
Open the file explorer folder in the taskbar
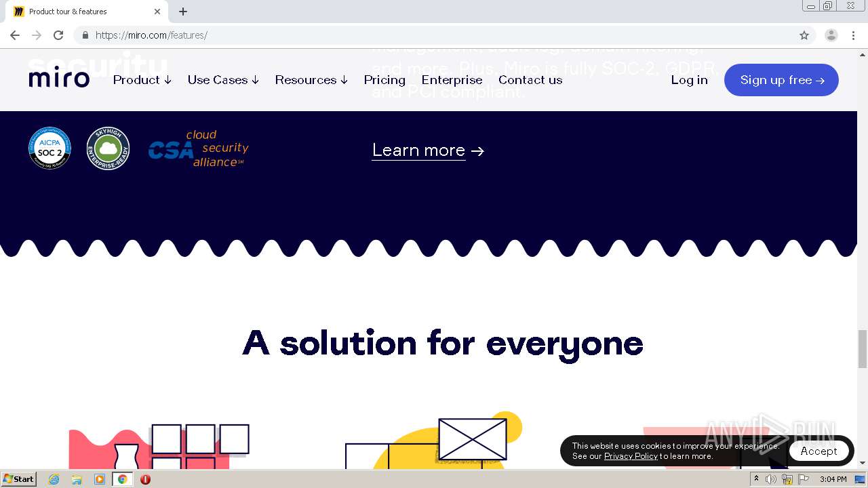point(77,479)
